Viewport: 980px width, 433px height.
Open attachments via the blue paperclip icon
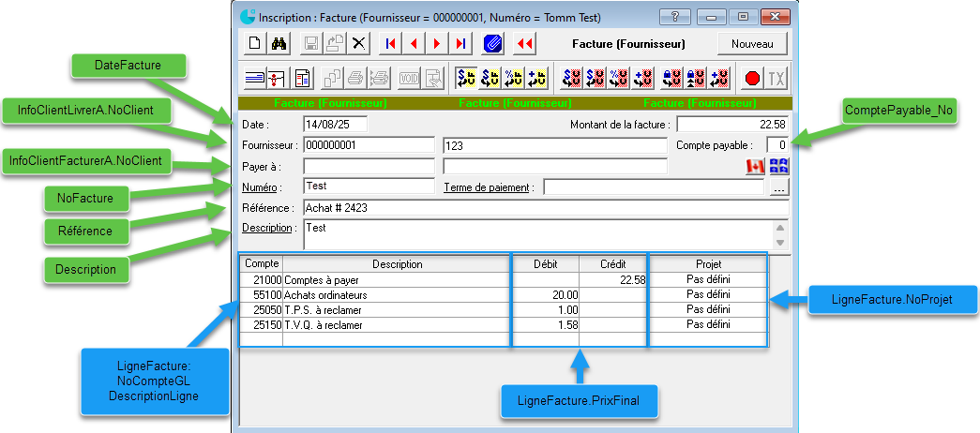point(492,43)
